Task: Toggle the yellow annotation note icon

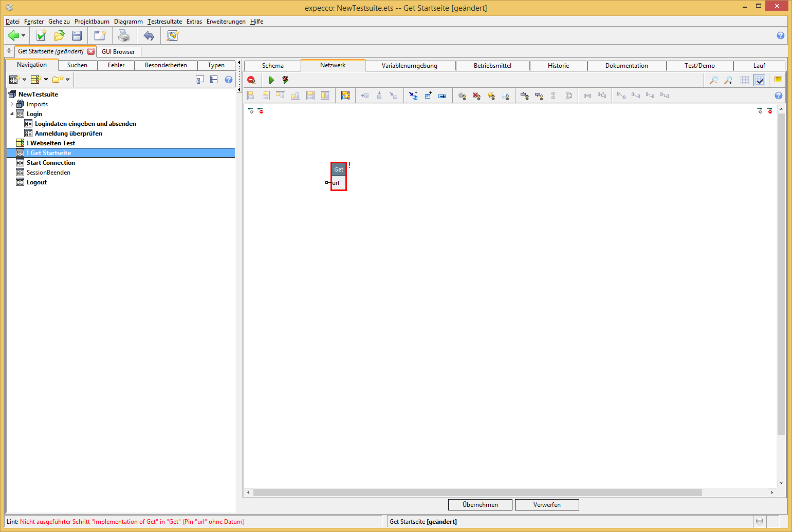Action: [x=778, y=80]
